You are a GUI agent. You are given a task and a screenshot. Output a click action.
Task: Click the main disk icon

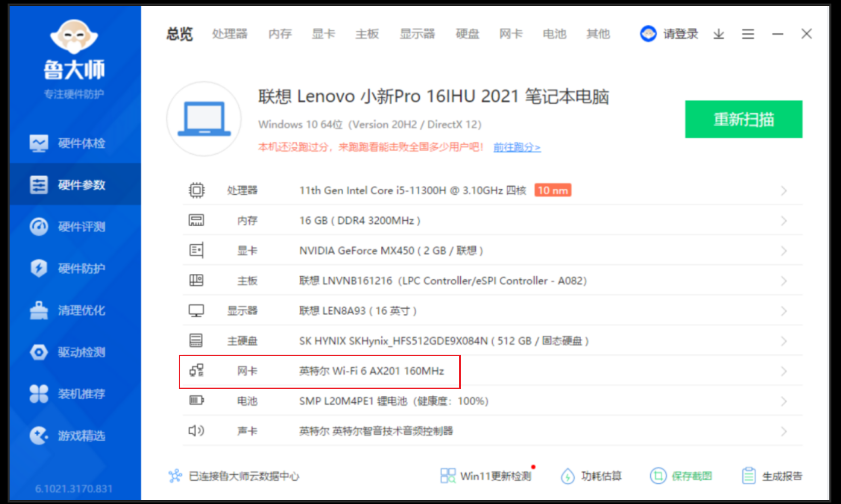point(196,340)
